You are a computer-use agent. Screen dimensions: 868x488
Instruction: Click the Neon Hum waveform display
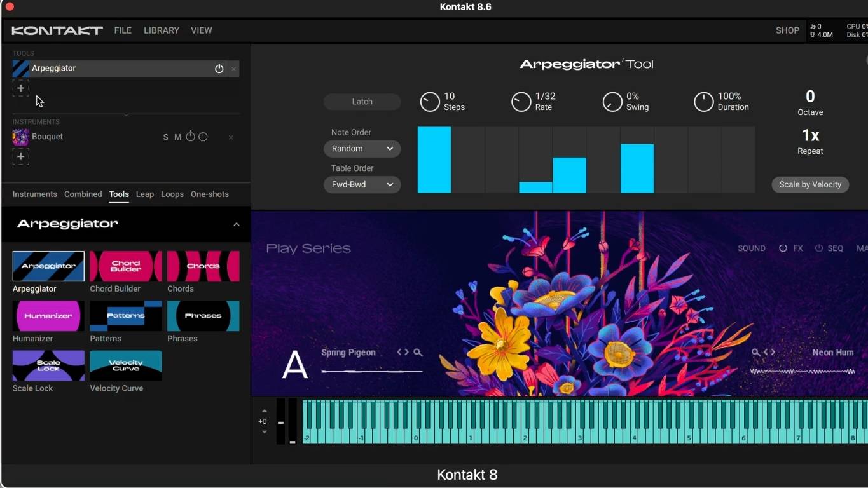click(x=803, y=371)
